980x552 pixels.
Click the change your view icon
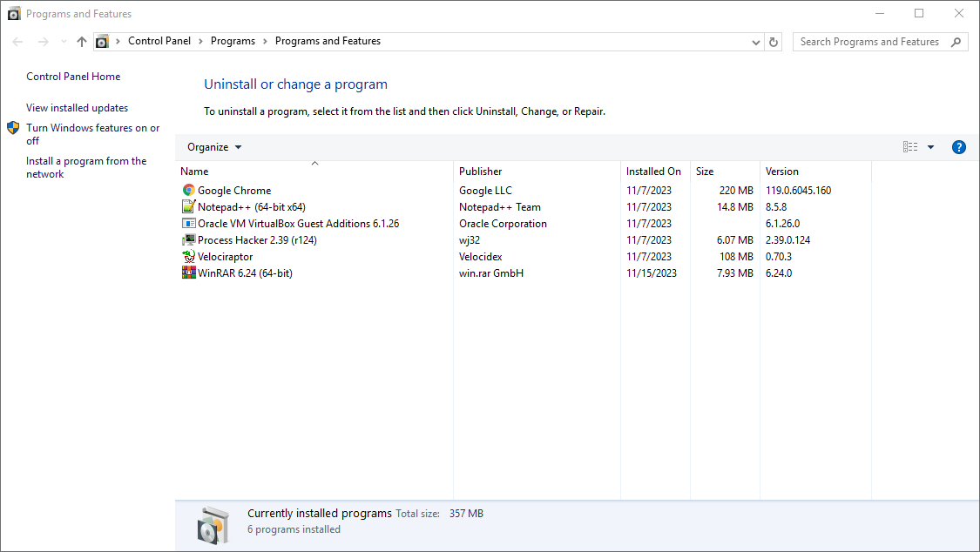[910, 147]
